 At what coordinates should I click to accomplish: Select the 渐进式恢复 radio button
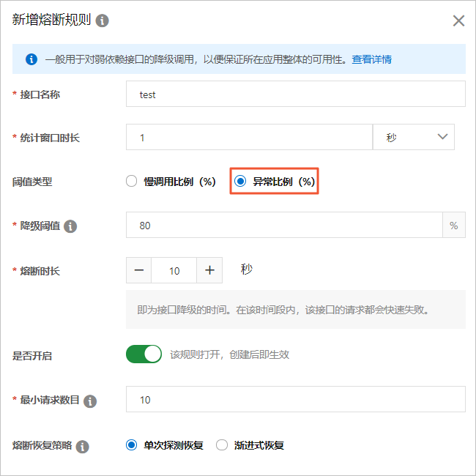click(x=222, y=445)
